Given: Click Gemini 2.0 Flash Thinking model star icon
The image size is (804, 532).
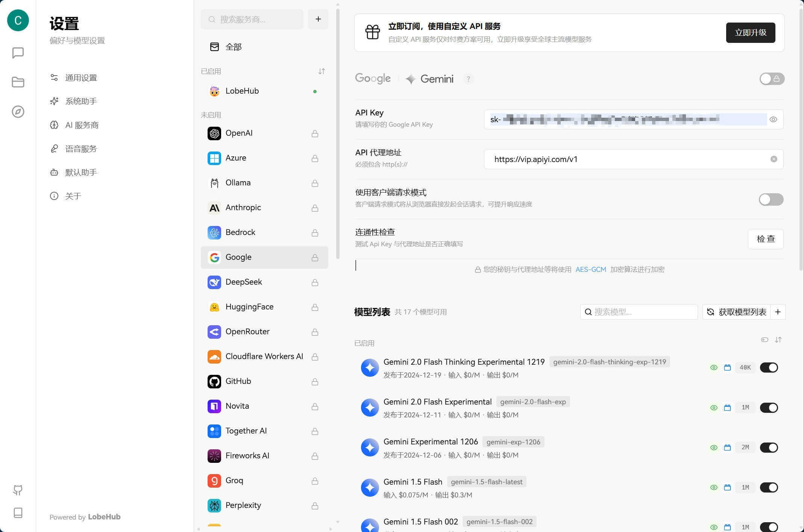Looking at the screenshot, I should tap(370, 368).
